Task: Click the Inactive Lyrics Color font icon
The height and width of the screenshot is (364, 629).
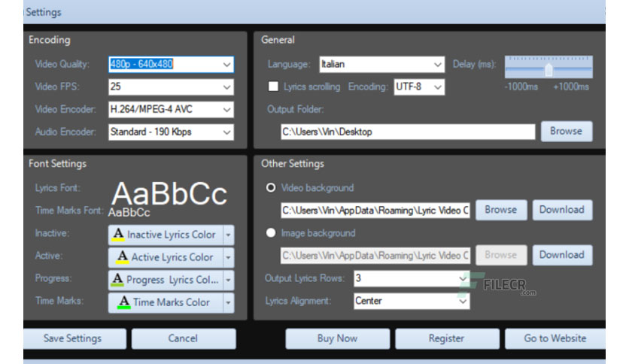Action: (118, 234)
